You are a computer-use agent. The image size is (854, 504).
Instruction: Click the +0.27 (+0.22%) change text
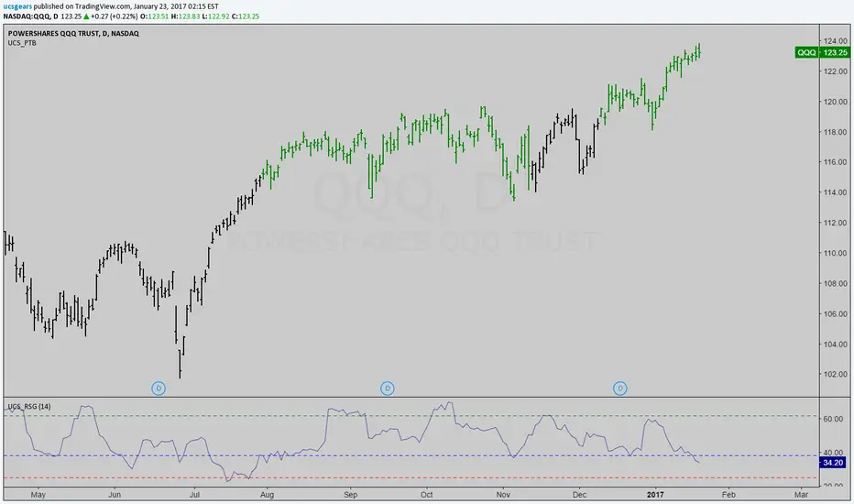(x=115, y=16)
